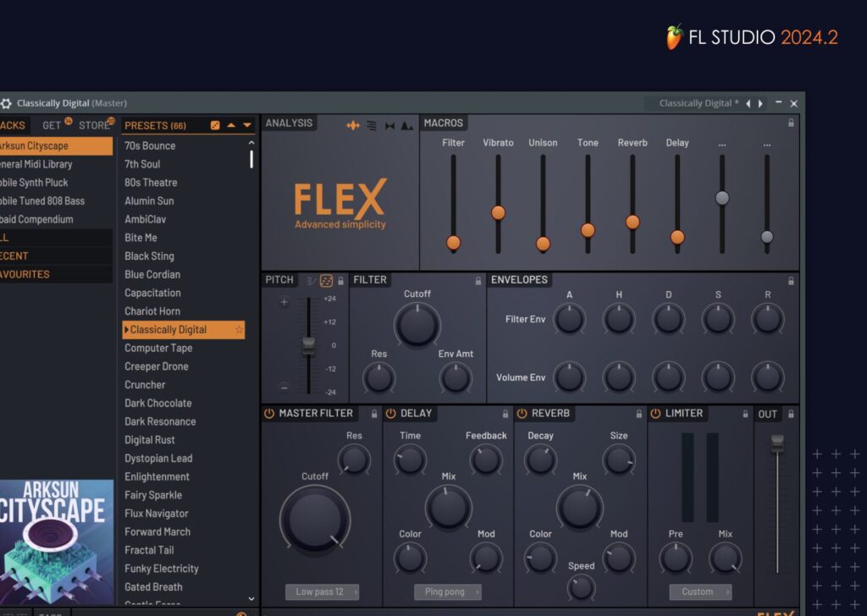Select the bowtie-shaped view icon in Analysis
This screenshot has height=616, width=867.
pyautogui.click(x=389, y=126)
